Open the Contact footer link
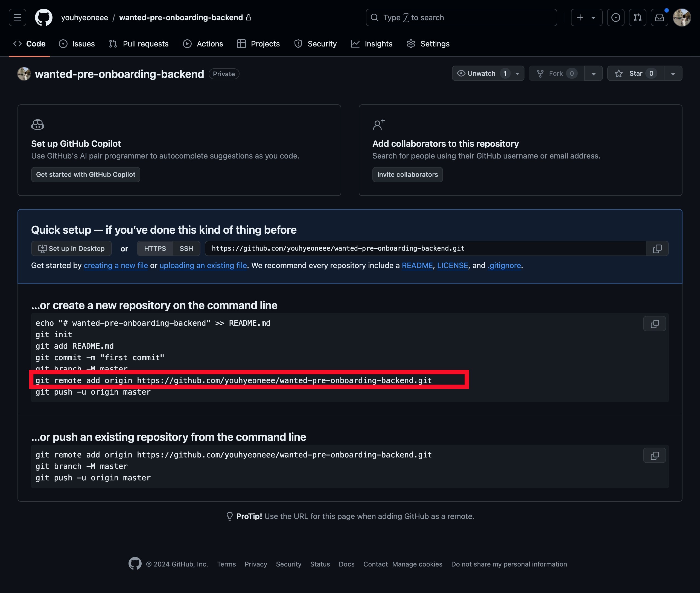The height and width of the screenshot is (593, 700). click(x=375, y=564)
